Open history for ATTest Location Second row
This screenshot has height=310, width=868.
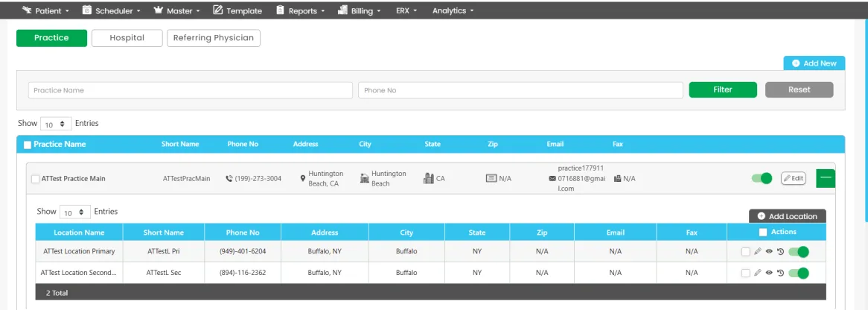pyautogui.click(x=781, y=273)
